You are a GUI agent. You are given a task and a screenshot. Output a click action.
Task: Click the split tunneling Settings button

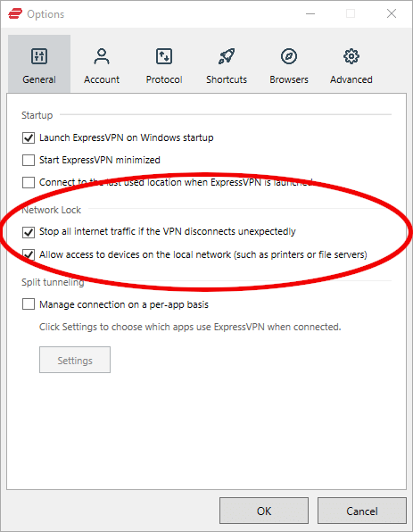75,360
